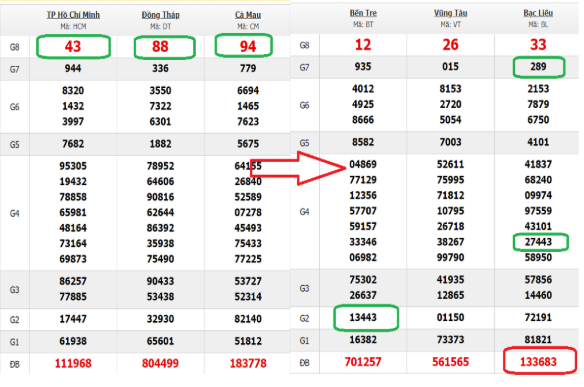Select G8 result 26 for Vũng Tàu
The height and width of the screenshot is (387, 584).
(451, 45)
